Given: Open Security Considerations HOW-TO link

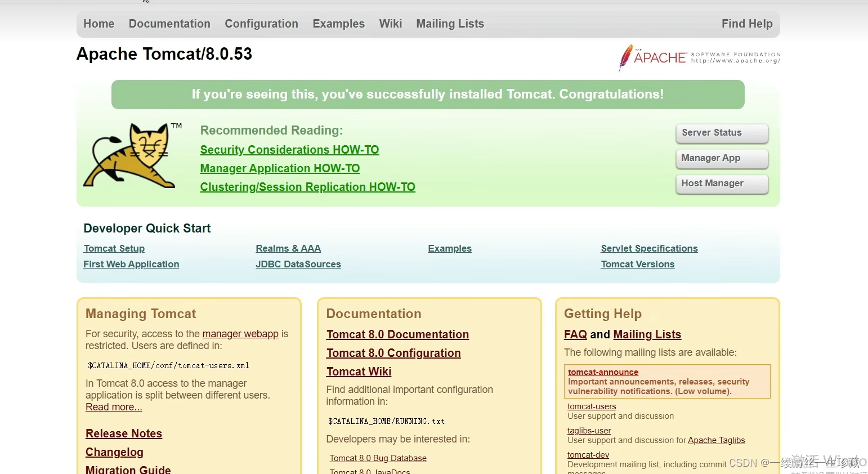Looking at the screenshot, I should click(289, 150).
